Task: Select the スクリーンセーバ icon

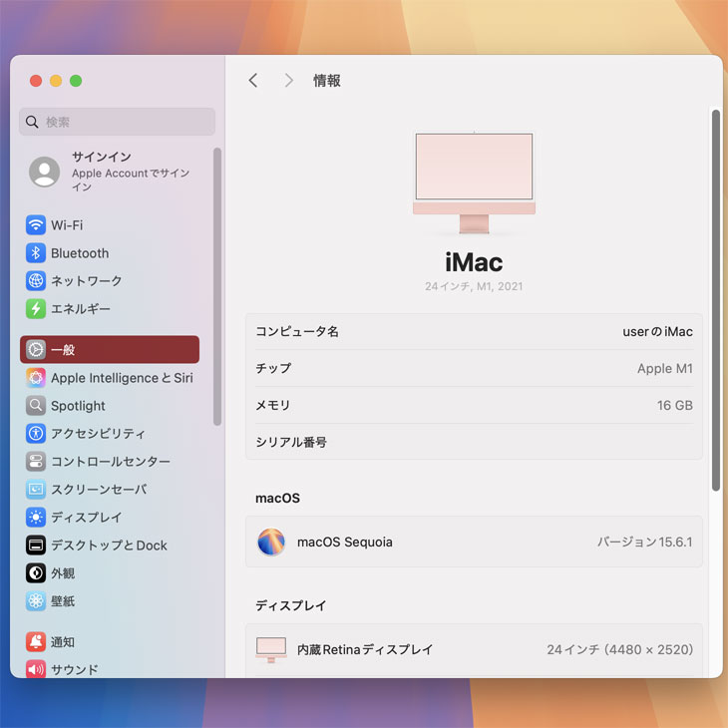Action: (36, 489)
